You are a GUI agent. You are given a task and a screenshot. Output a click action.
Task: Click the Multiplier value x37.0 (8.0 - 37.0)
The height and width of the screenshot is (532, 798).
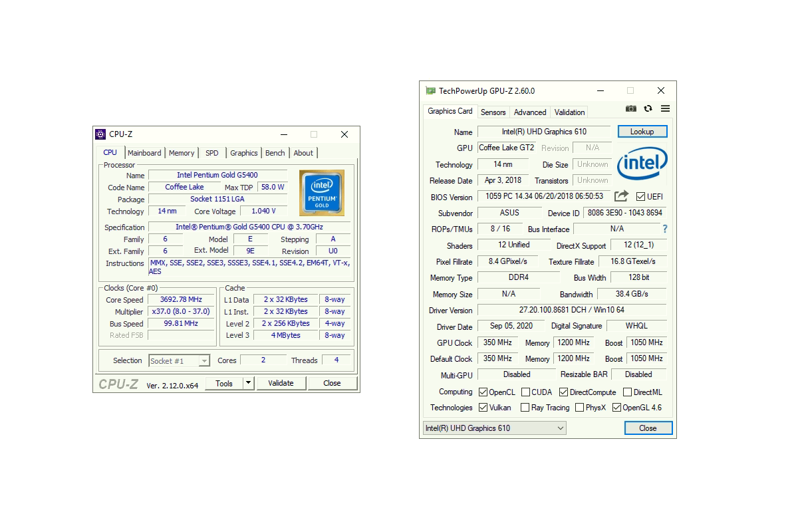click(182, 311)
